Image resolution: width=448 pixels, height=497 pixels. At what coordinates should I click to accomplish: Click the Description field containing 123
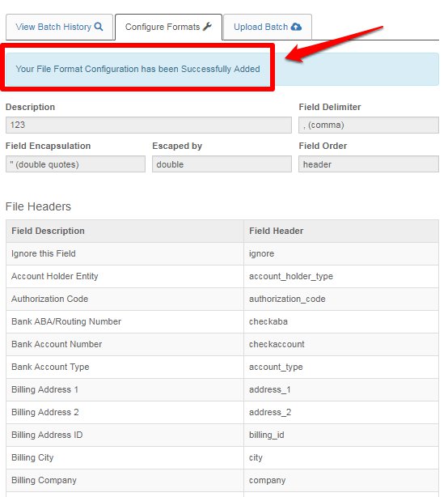[x=149, y=125]
